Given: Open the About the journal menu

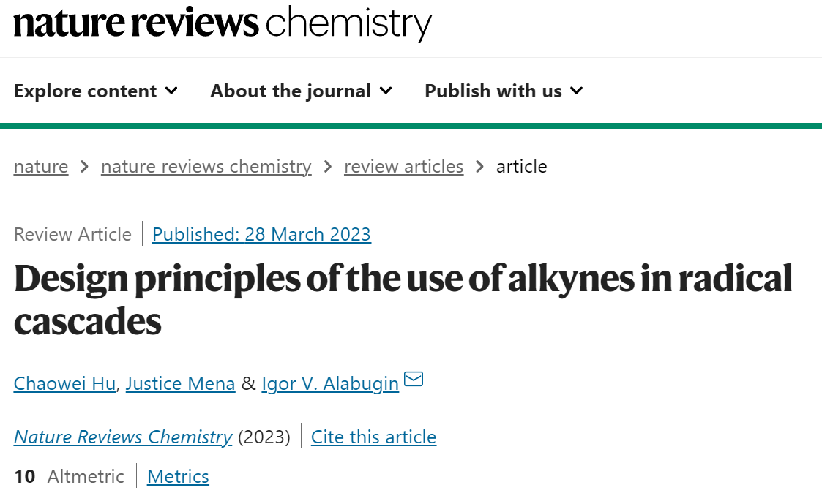Looking at the screenshot, I should click(x=301, y=91).
